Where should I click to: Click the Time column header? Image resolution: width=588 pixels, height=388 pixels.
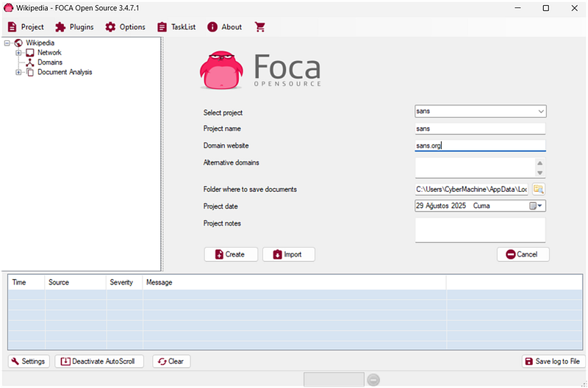[x=26, y=283]
